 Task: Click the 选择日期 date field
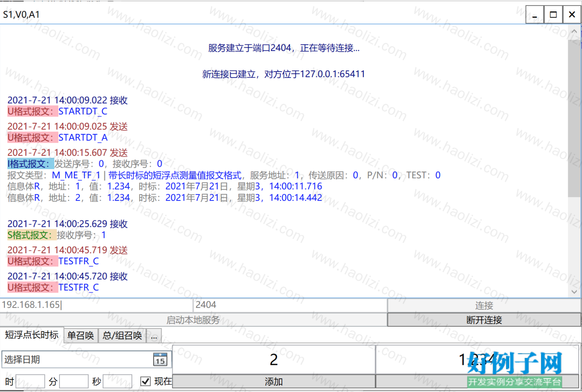pos(86,360)
